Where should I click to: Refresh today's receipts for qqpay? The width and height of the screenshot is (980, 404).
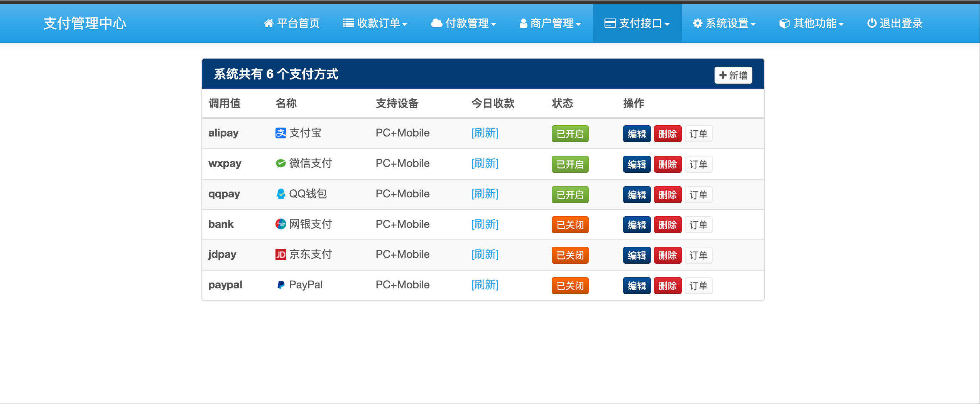pos(485,194)
